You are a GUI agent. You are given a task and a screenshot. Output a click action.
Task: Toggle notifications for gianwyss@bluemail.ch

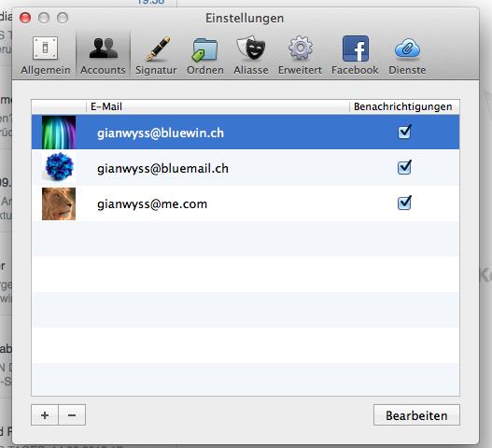(404, 167)
